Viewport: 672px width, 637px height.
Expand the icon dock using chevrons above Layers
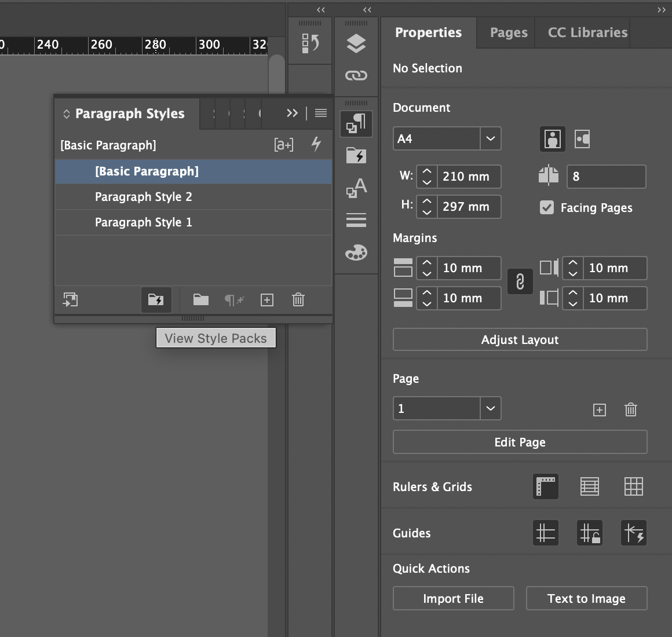pyautogui.click(x=367, y=10)
